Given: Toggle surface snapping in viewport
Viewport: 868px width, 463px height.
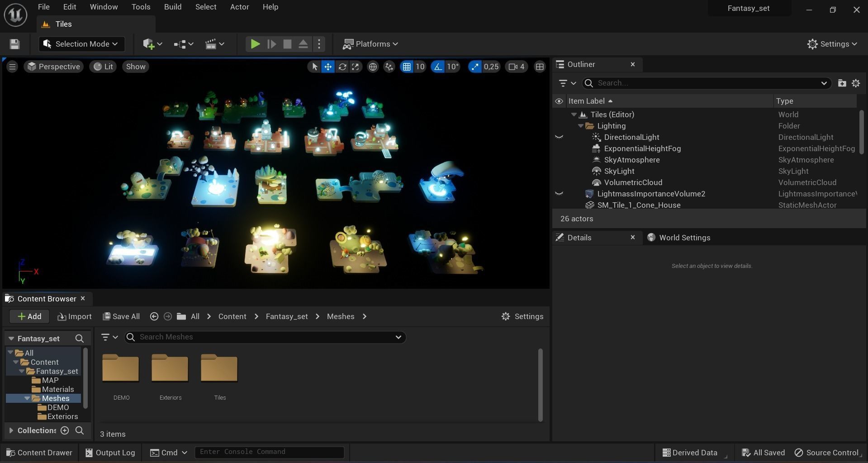Looking at the screenshot, I should [389, 67].
